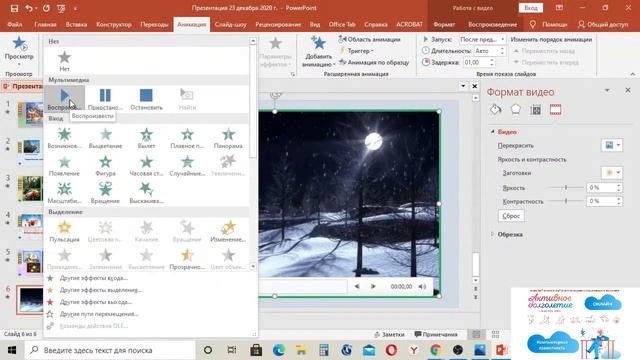Open the Добавить анимацию dropdown
Viewport: 640px width, 360px height.
318,52
